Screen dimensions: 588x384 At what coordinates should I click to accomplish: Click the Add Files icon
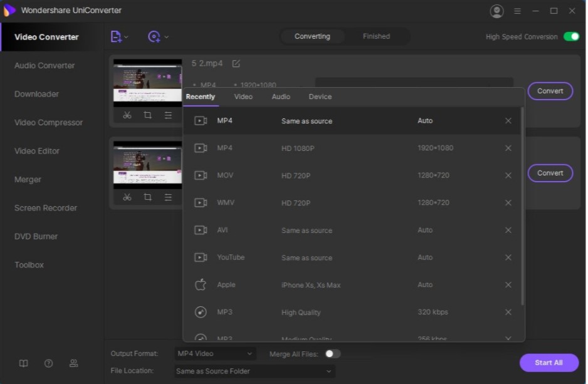(116, 37)
